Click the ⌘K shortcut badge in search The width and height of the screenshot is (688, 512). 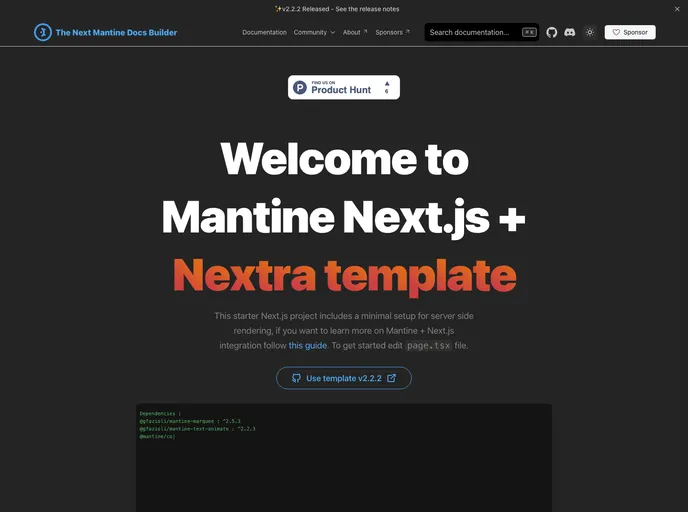pos(529,32)
